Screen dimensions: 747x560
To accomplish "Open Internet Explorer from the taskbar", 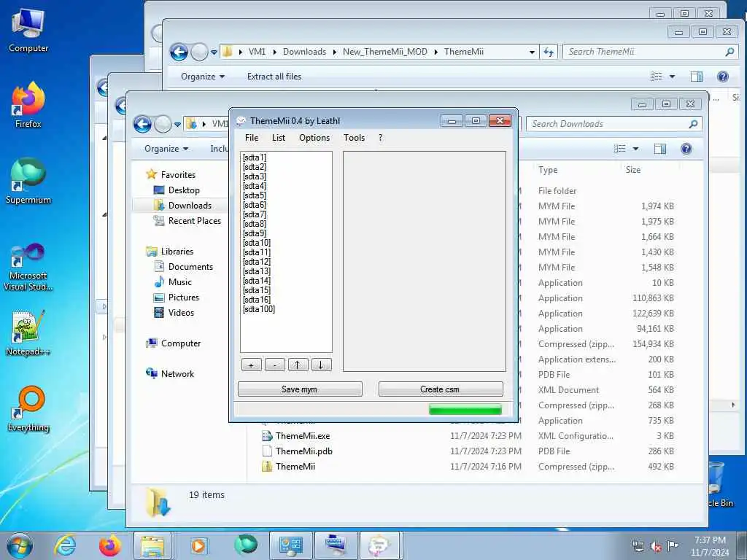I will [65, 545].
